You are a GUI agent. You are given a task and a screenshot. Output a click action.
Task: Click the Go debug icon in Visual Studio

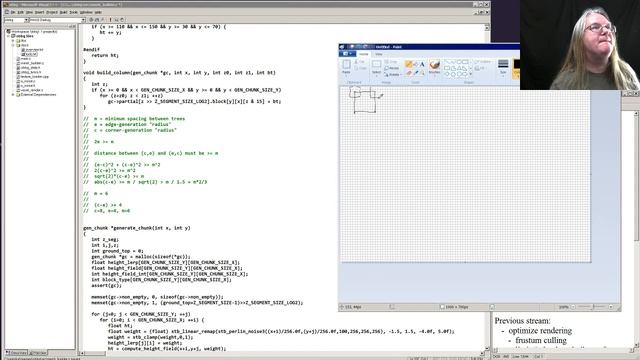coord(116,20)
